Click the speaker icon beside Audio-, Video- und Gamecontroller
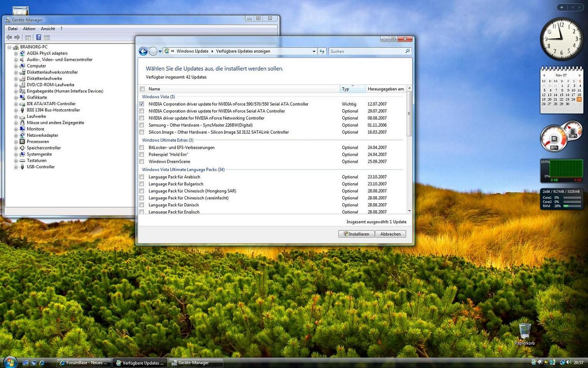Image resolution: width=588 pixels, height=368 pixels. click(22, 60)
